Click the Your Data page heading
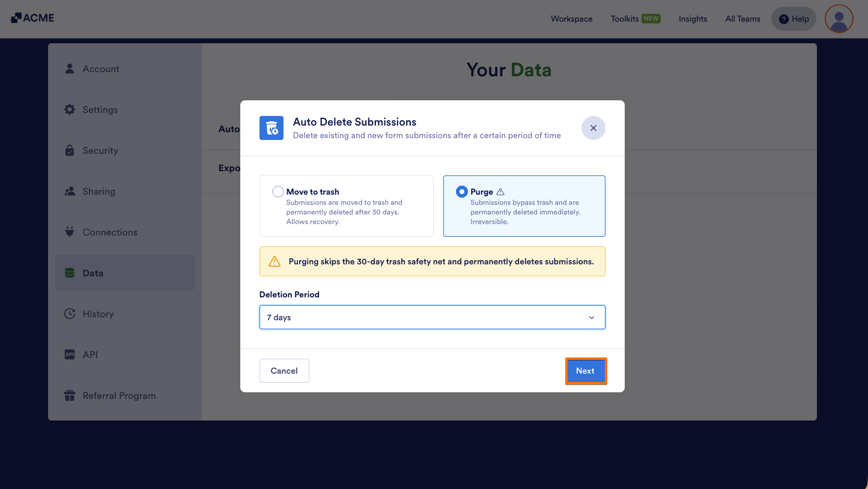868x489 pixels. (509, 70)
